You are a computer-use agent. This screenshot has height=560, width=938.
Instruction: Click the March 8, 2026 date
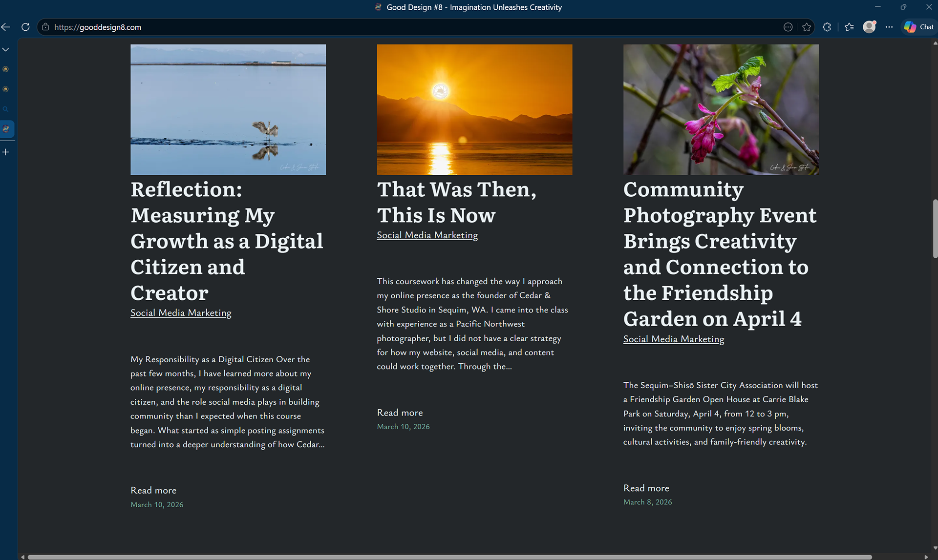648,502
